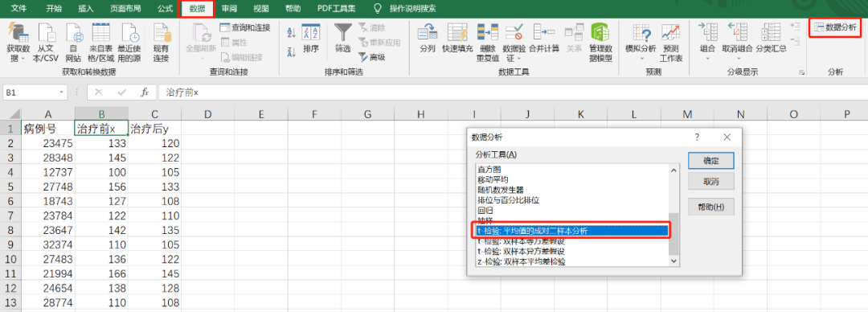The width and height of the screenshot is (868, 312).
Task: Open the 分级显示 dialog launcher
Action: point(801,72)
